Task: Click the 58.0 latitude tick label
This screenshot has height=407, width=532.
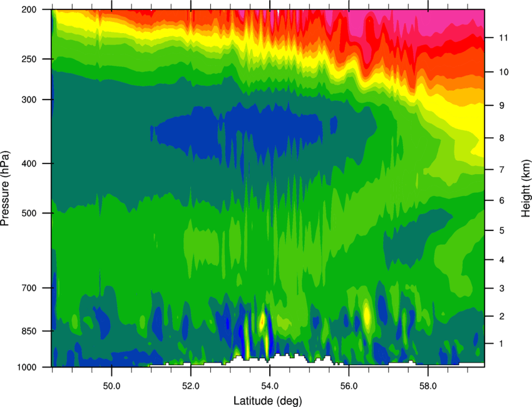Action: pyautogui.click(x=428, y=386)
